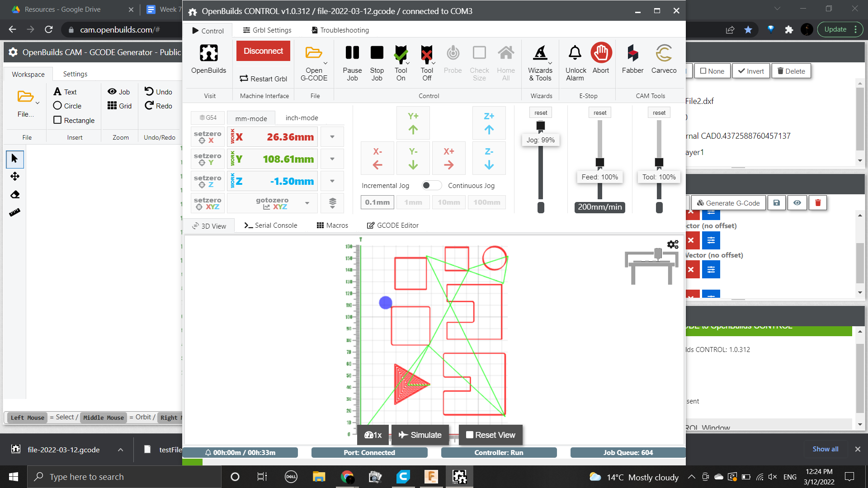The width and height of the screenshot is (868, 488).
Task: Click the red Disconnect button
Action: 263,51
